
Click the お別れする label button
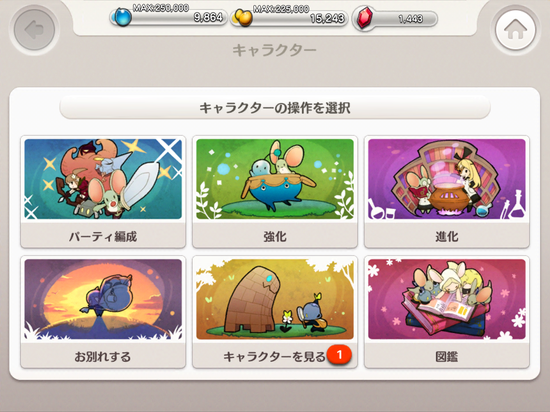(103, 357)
